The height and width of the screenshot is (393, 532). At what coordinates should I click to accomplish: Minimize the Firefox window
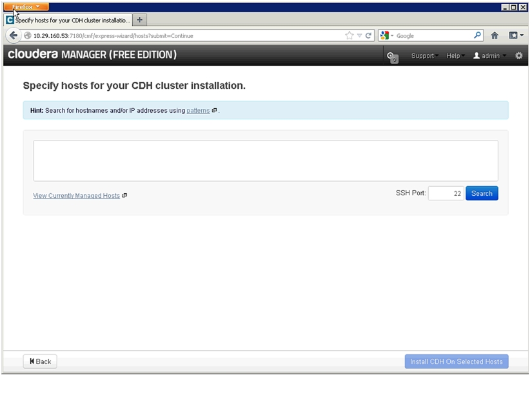click(505, 7)
